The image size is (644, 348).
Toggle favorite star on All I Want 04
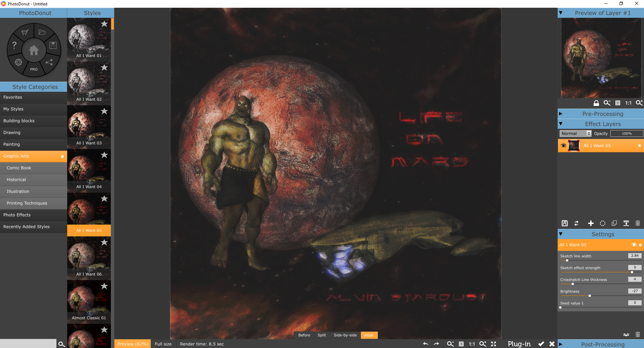coord(104,155)
